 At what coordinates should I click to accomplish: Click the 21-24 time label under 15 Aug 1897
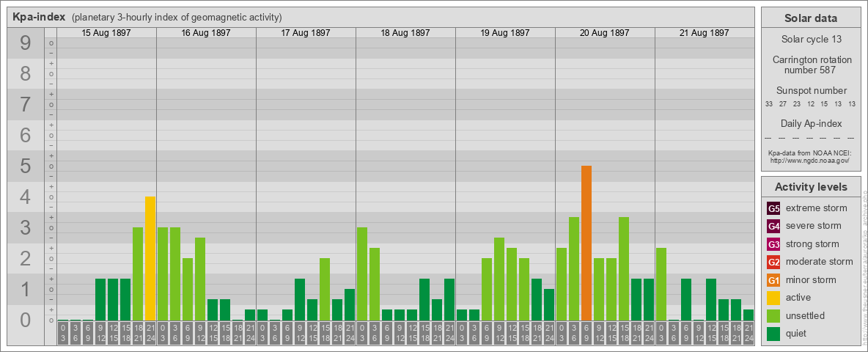(x=150, y=333)
